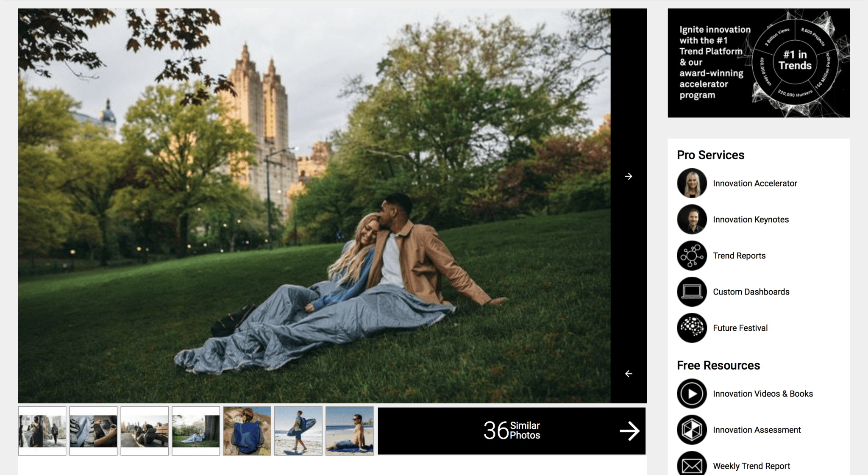868x475 pixels.
Task: Open the 36 Similar Photos button
Action: (x=512, y=431)
